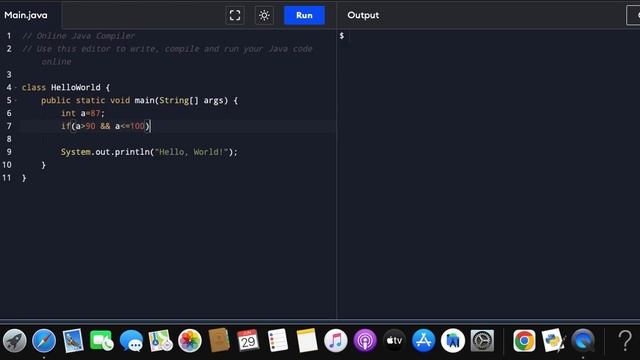Open Mail stamp icon in Dock
Image resolution: width=640 pixels, height=360 pixels.
coord(73,340)
